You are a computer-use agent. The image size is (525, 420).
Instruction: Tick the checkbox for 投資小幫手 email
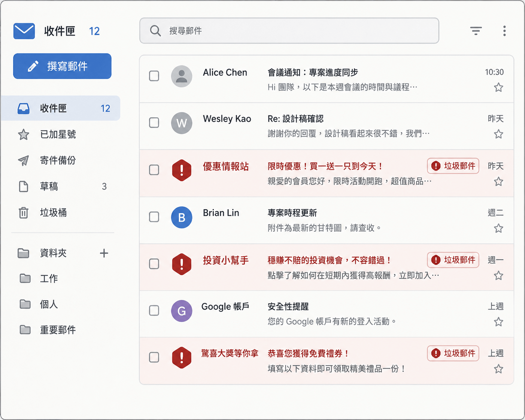point(154,264)
